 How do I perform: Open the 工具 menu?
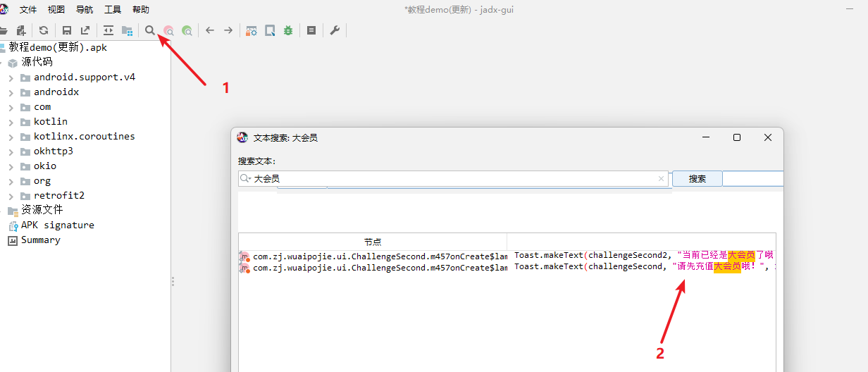[113, 10]
